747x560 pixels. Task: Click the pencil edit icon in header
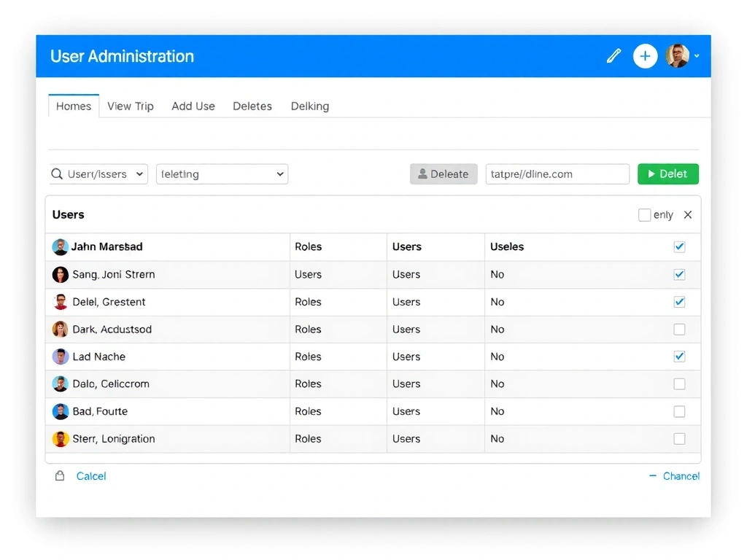pos(614,56)
